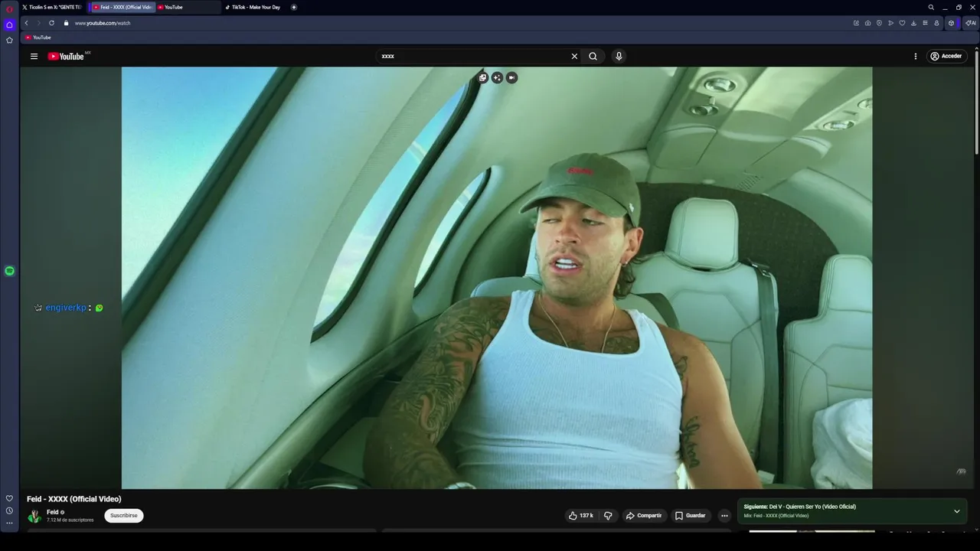Click the address bar URL youtube.com/watch
This screenshot has height=551, width=980.
[x=103, y=23]
